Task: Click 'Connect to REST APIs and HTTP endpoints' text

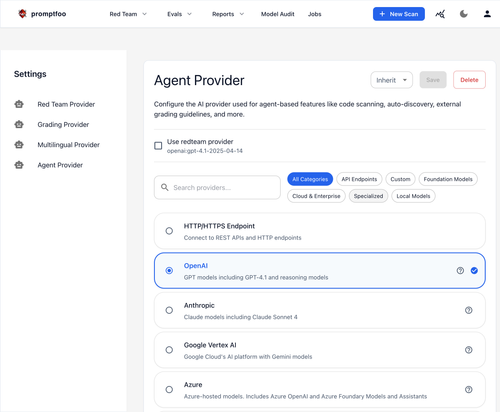Action: point(242,238)
